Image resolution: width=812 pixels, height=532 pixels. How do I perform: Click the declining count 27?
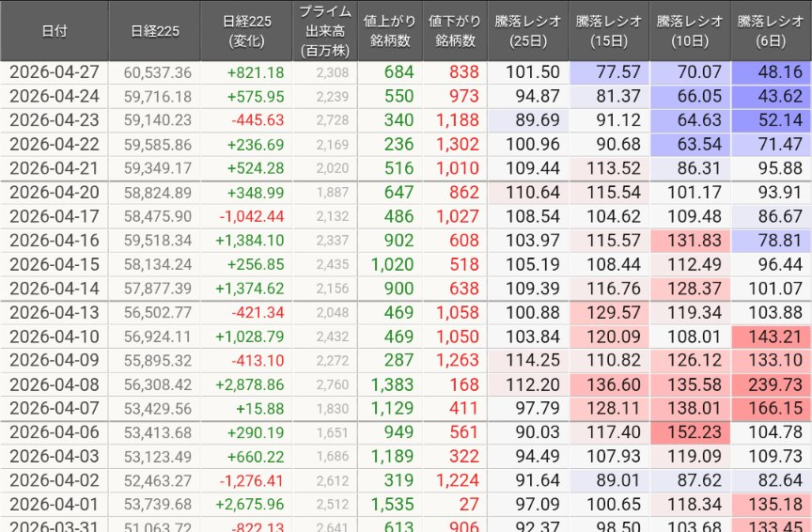(469, 504)
